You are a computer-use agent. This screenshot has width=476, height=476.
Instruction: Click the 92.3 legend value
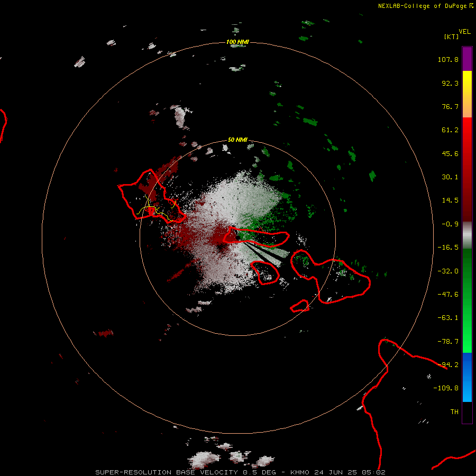point(450,83)
